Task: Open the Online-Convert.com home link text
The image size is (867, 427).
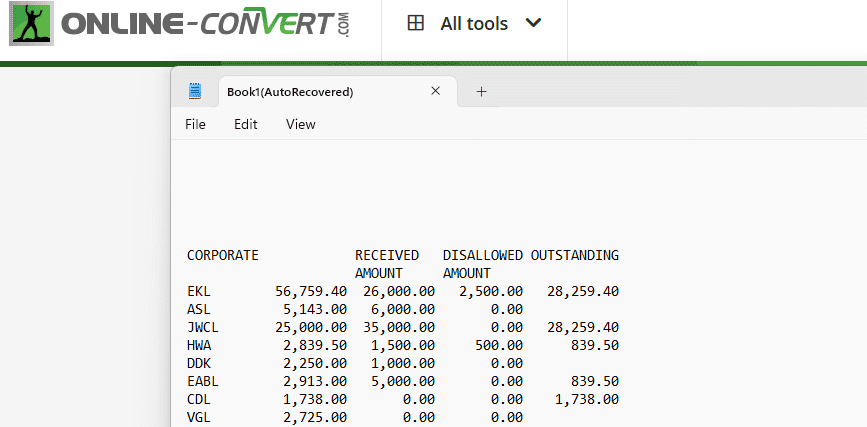Action: pyautogui.click(x=205, y=24)
